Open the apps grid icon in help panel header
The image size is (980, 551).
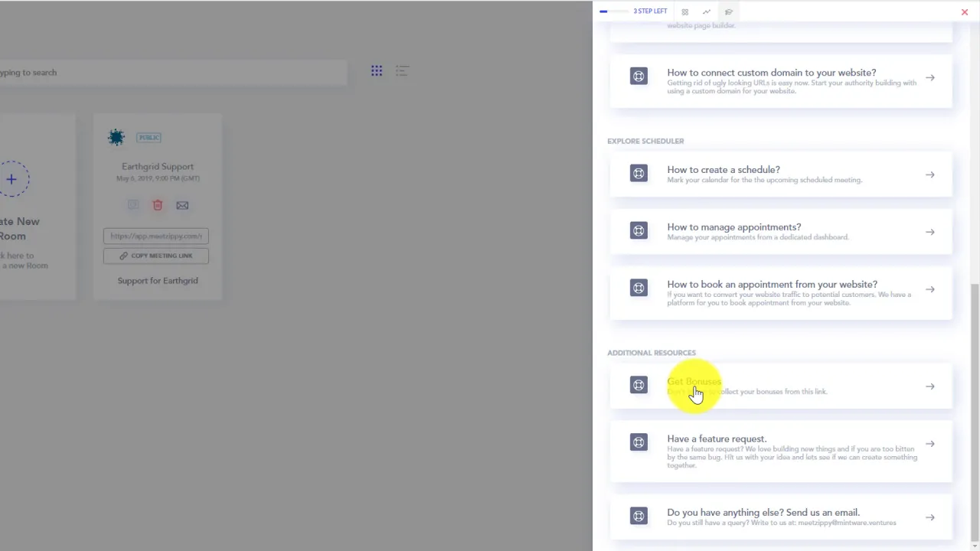[x=685, y=11]
